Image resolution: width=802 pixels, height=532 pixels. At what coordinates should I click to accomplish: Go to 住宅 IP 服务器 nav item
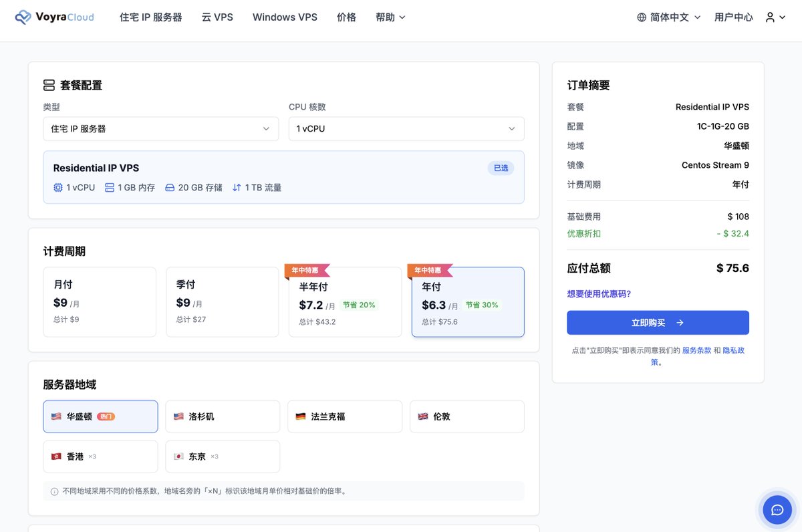tap(151, 17)
